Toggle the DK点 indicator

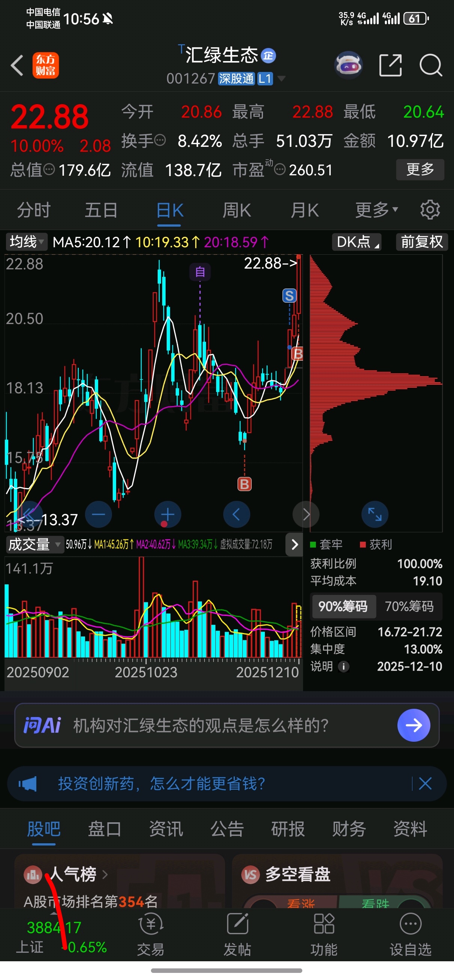[x=357, y=242]
